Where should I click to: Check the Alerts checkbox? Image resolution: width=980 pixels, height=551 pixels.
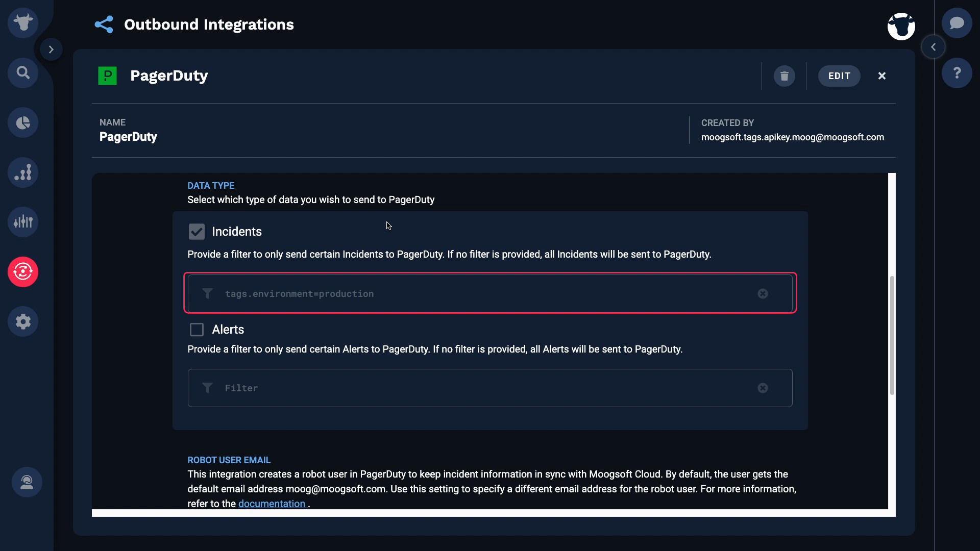(x=197, y=330)
